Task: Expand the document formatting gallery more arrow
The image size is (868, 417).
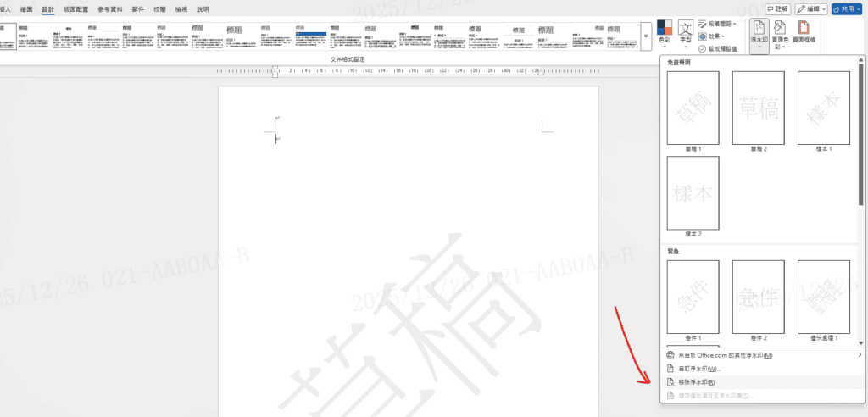Action: click(647, 36)
